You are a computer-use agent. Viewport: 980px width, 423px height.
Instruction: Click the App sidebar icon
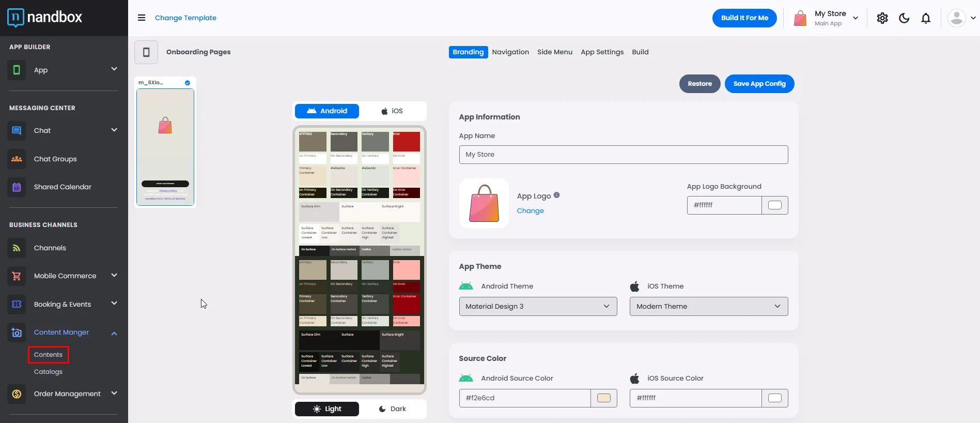coord(17,70)
